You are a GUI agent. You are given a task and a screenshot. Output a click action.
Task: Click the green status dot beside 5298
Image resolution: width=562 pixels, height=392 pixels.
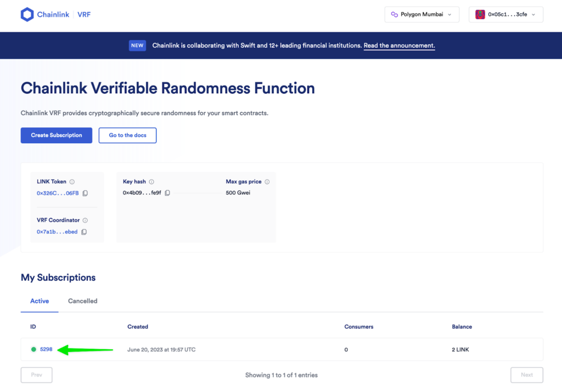point(33,349)
